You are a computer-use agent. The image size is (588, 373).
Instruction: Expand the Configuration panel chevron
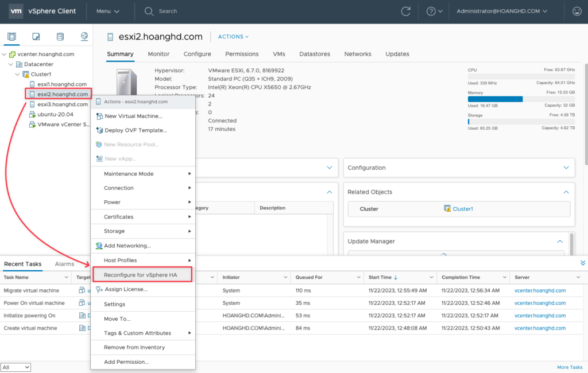click(566, 168)
